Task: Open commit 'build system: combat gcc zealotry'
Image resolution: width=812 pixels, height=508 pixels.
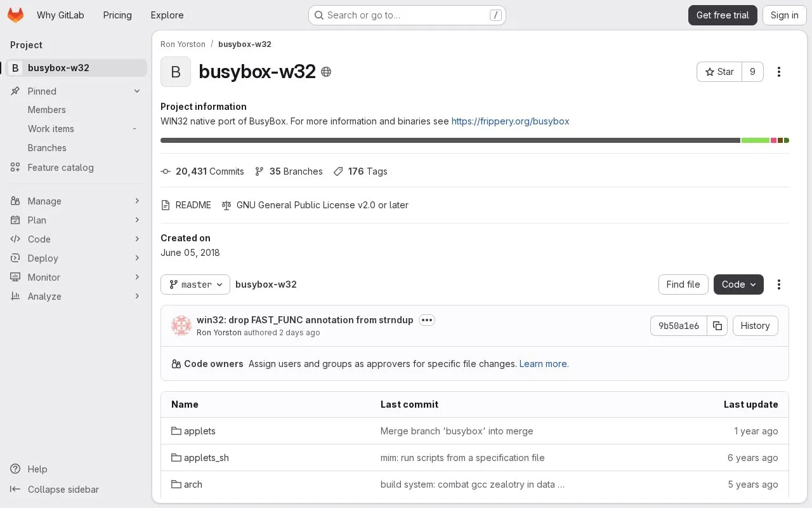Action: (473, 485)
